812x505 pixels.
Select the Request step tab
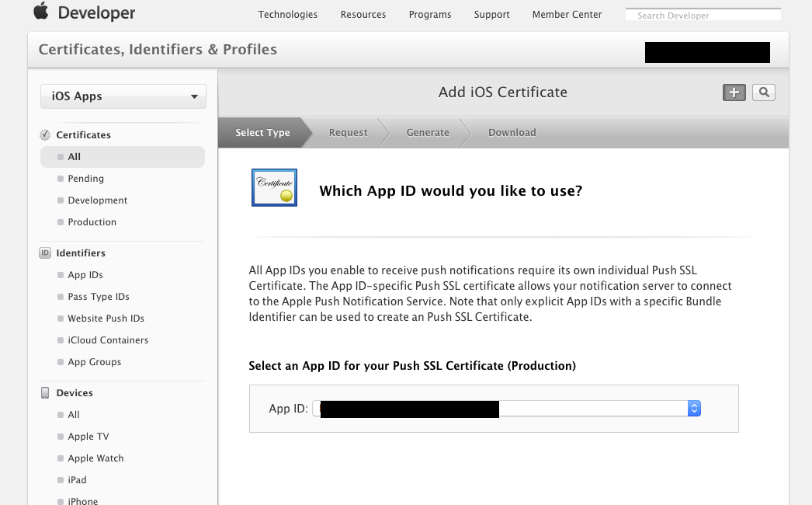348,133
